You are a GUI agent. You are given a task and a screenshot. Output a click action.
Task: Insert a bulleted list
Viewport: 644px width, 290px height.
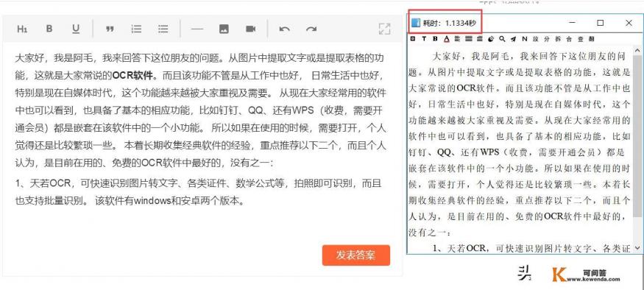tap(163, 29)
